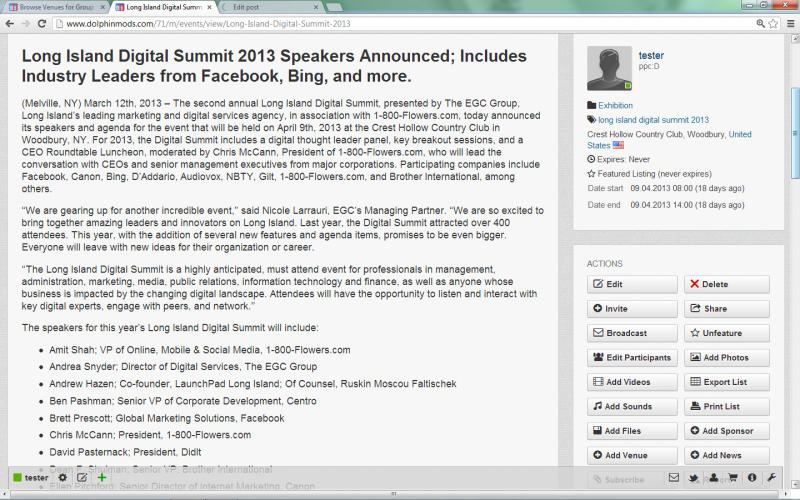Click Add Sounds button
The height and width of the screenshot is (500, 800).
632,407
